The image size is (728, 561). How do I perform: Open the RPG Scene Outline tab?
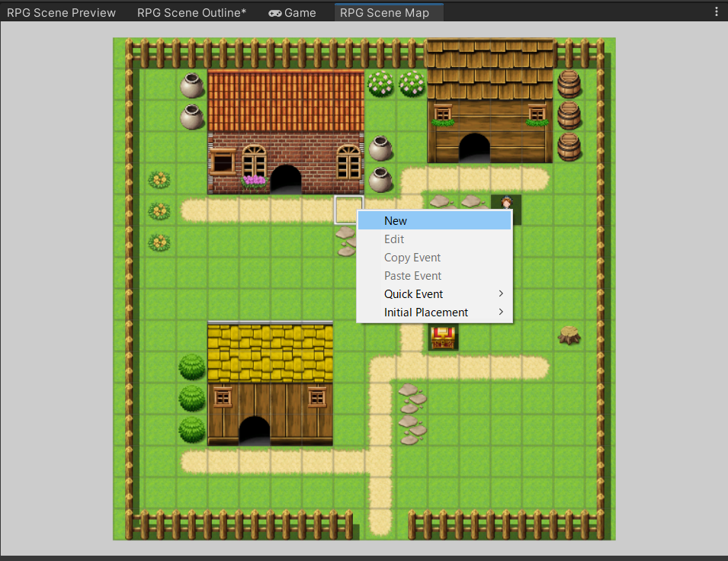click(x=191, y=12)
